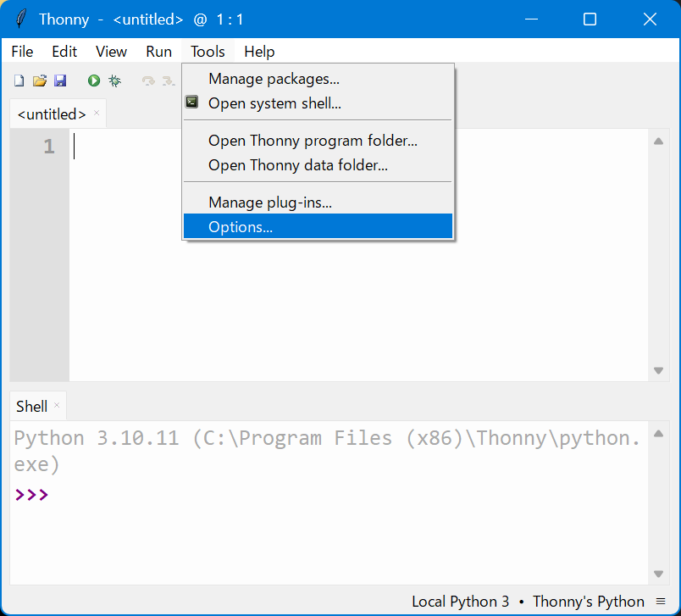Click the hamburger icon in the status bar

[661, 602]
